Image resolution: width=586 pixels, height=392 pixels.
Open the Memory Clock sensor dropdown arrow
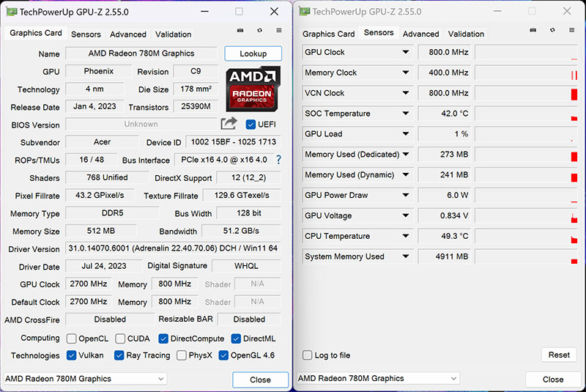point(406,73)
